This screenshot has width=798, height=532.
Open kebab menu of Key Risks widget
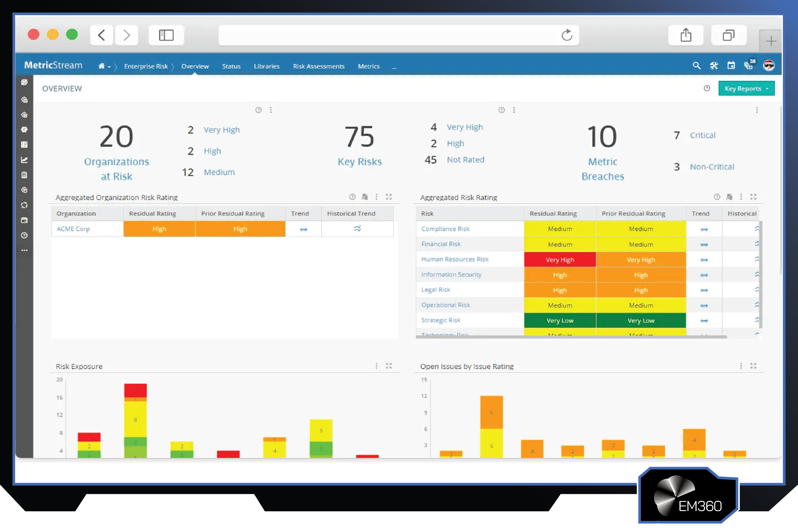click(x=514, y=110)
